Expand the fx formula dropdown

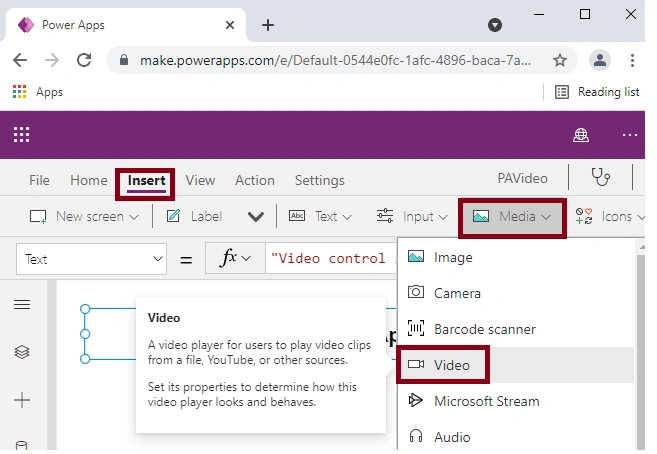pos(235,258)
